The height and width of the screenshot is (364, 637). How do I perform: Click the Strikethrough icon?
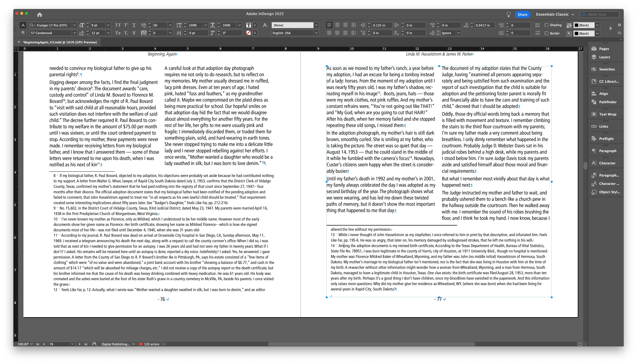(x=134, y=33)
